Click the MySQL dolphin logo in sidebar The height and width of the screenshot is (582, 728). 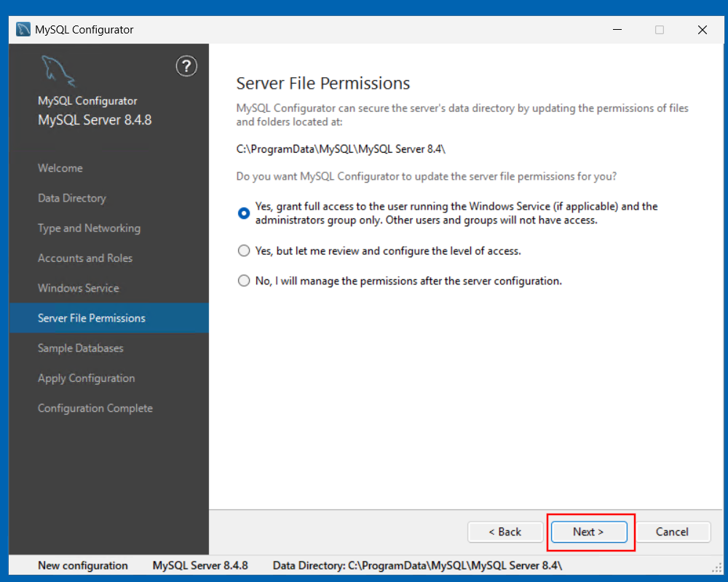[x=58, y=71]
